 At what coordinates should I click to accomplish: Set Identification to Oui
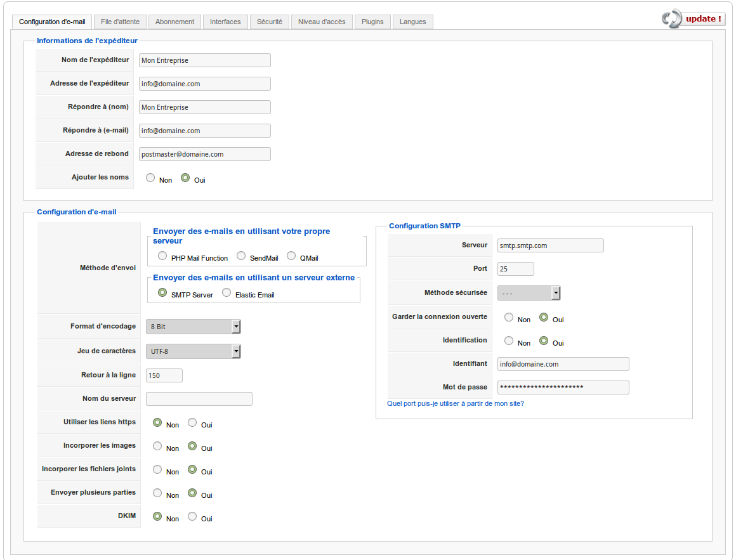[544, 341]
